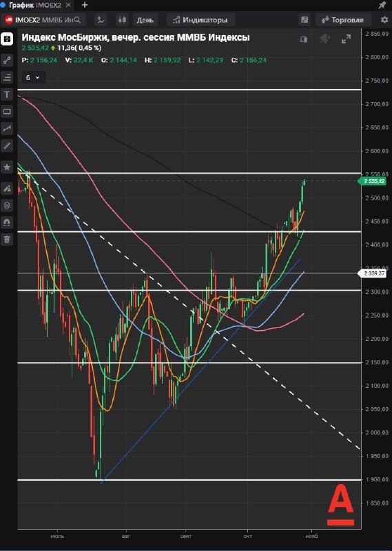Delete drawings with the trash icon
This screenshot has width=392, height=551.
coord(7,240)
